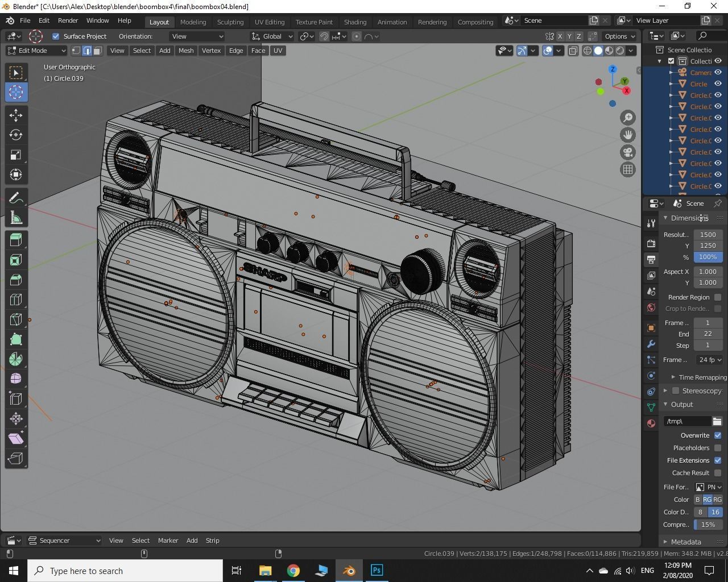This screenshot has height=582, width=728.
Task: Click the zoom magnifier viewport gizmo
Action: (x=628, y=118)
